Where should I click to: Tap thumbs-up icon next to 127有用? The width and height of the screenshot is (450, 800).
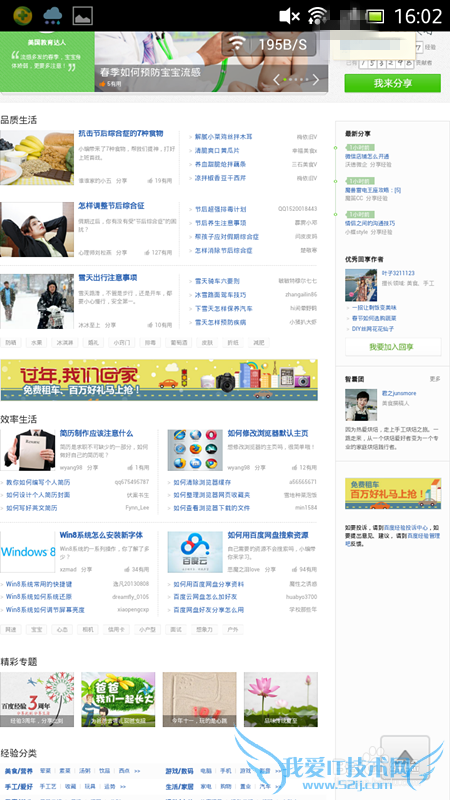(x=147, y=252)
